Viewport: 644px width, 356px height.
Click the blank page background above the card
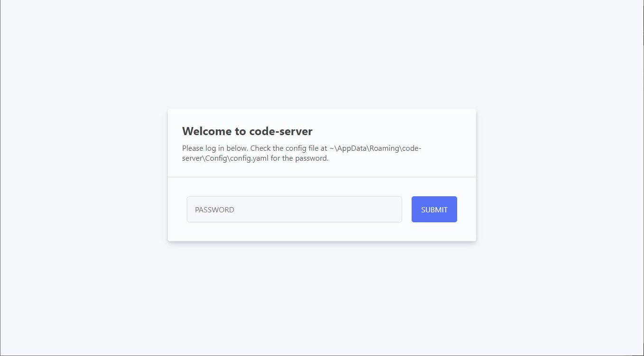tap(322, 55)
